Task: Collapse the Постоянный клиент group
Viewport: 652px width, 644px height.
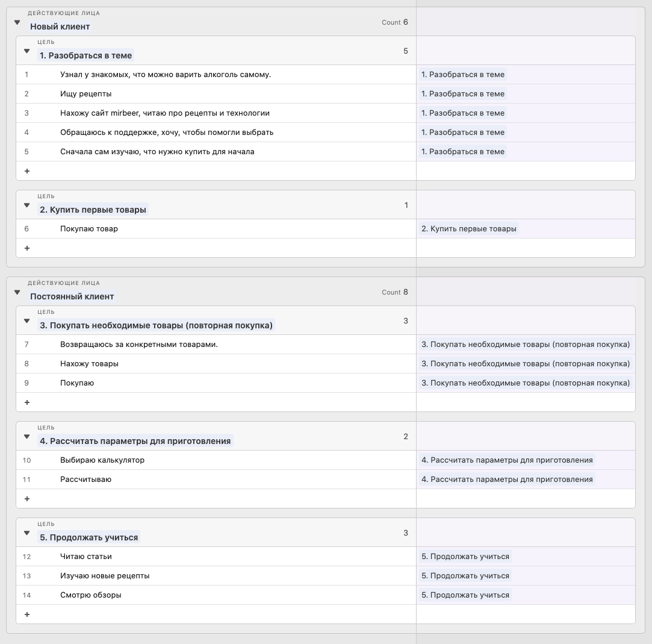Action: click(x=17, y=292)
